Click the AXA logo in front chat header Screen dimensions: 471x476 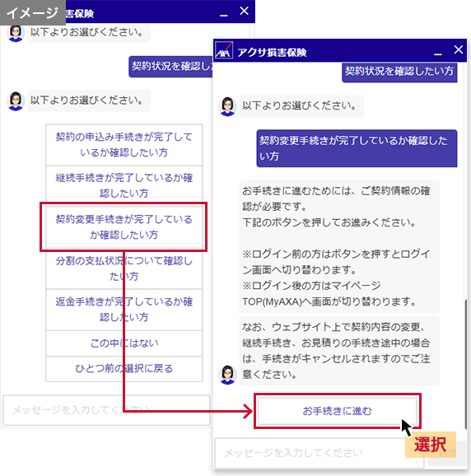pyautogui.click(x=224, y=51)
